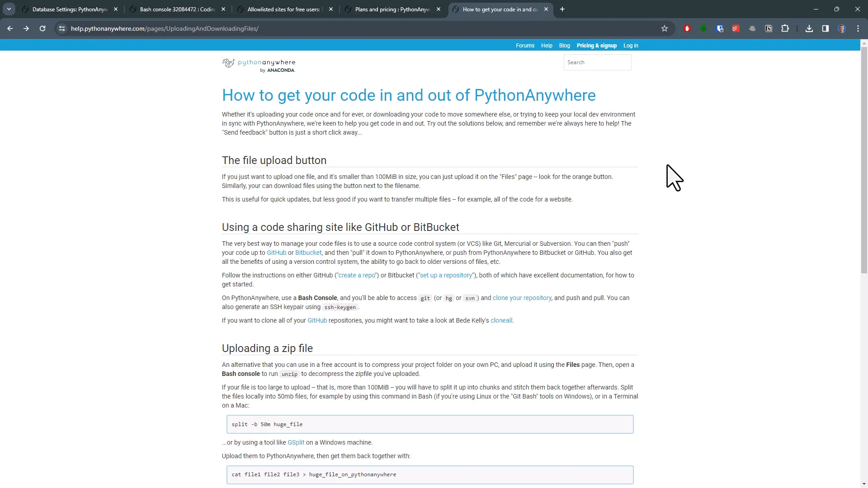The height and width of the screenshot is (488, 868).
Task: Click the browser profile avatar
Action: (x=842, y=28)
